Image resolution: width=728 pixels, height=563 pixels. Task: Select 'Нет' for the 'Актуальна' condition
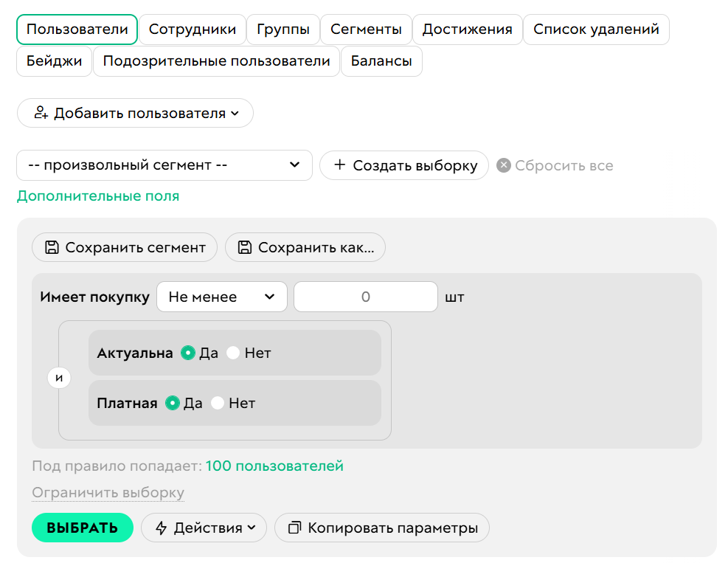[x=234, y=353]
